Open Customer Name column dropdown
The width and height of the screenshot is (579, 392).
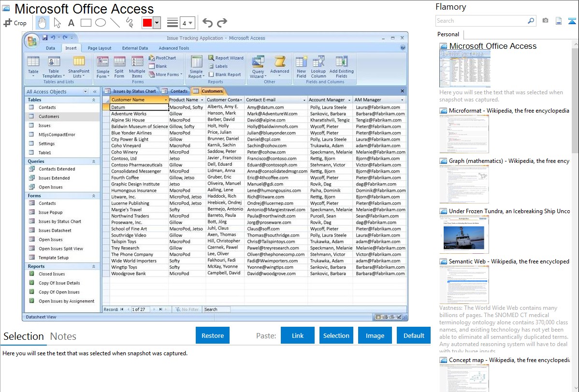[165, 100]
